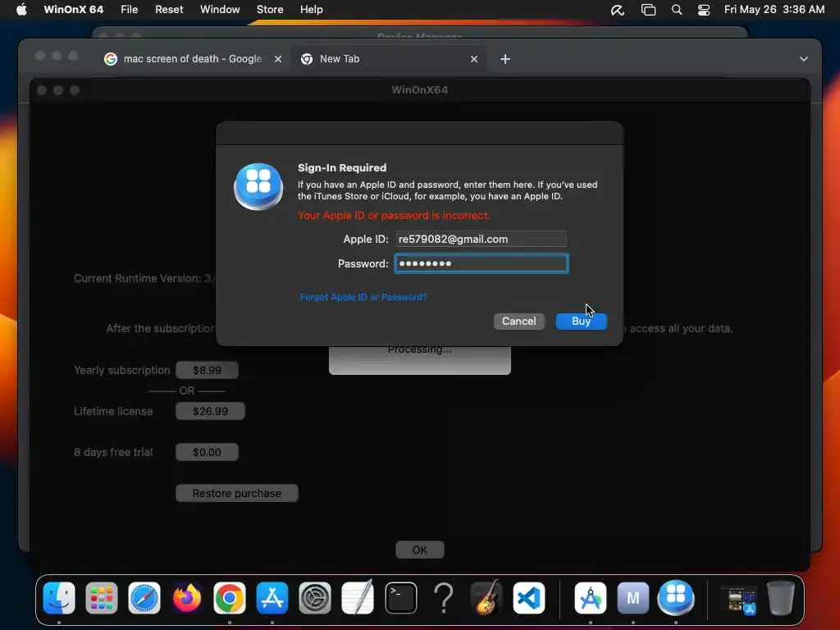
Task: Cancel the sign-in dialog
Action: [x=518, y=322]
